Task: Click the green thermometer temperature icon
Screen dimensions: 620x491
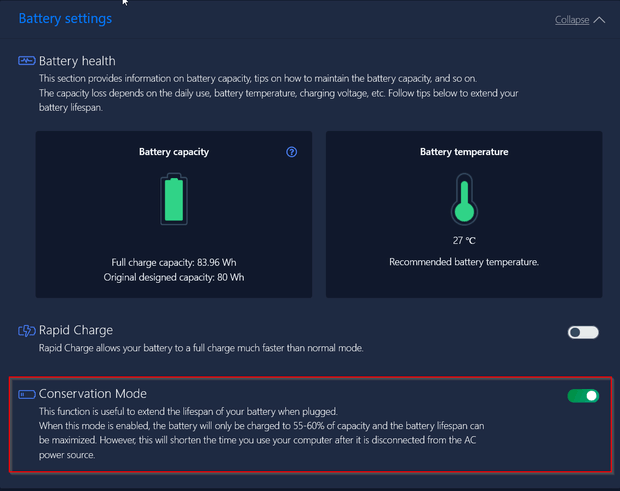Action: click(x=463, y=198)
